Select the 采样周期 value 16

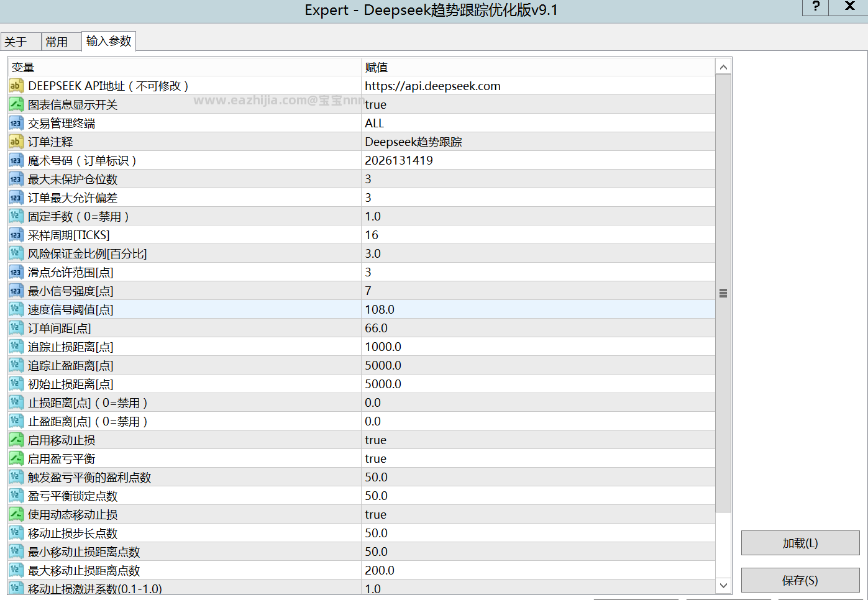point(538,235)
